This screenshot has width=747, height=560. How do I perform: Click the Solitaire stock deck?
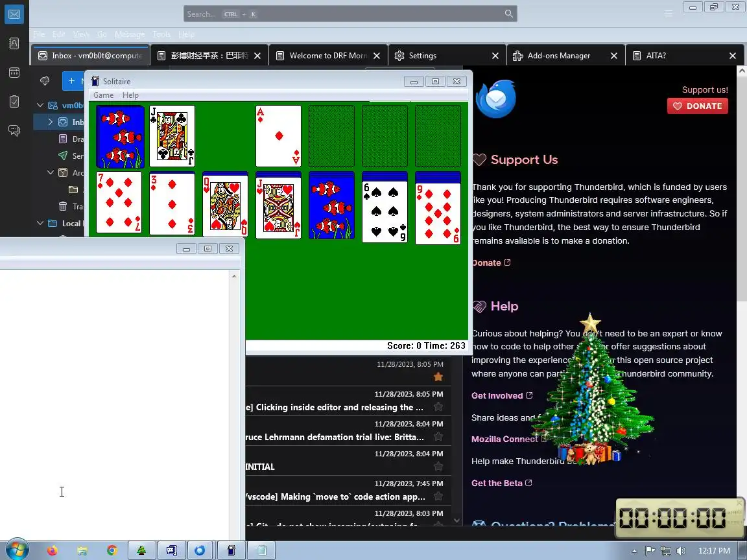point(120,137)
